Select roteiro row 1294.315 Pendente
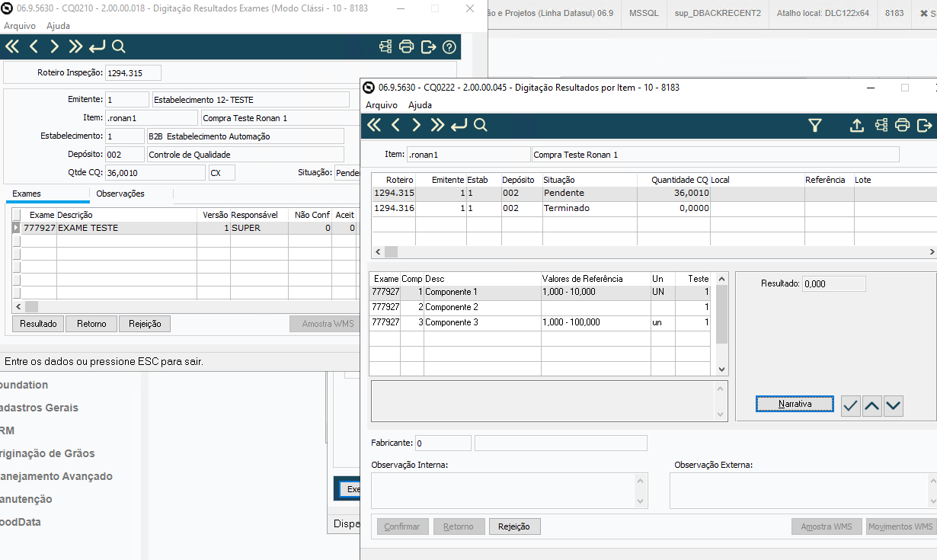 point(654,194)
